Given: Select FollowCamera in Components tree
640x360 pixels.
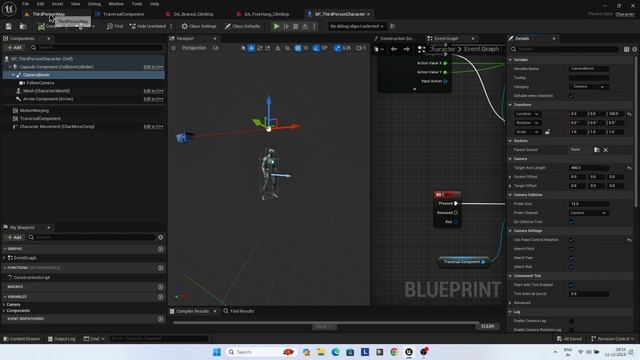Looking at the screenshot, I should 40,83.
